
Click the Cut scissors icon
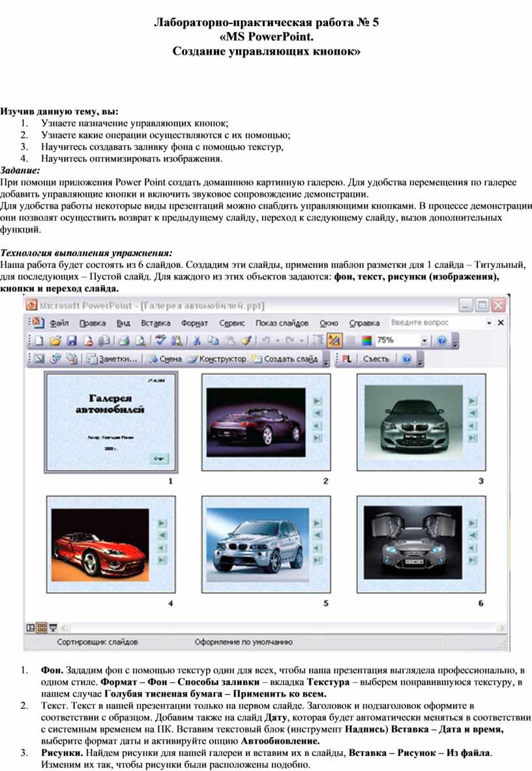coord(197,340)
